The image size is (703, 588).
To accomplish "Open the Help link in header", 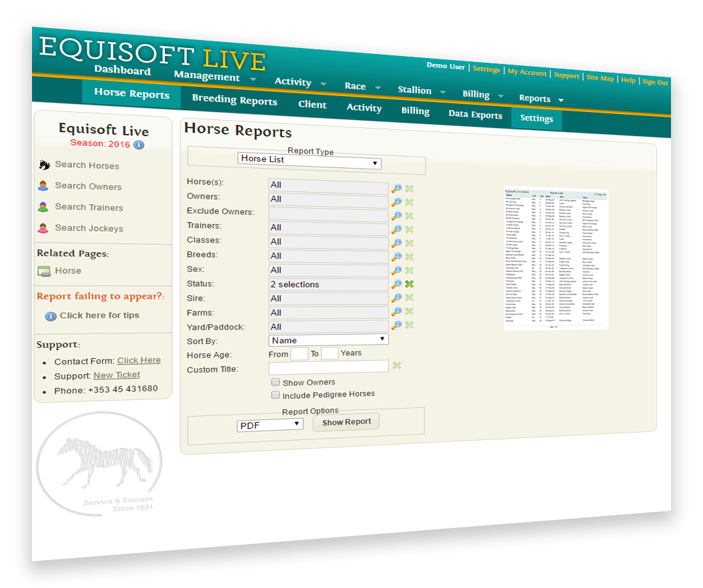I will pos(628,80).
